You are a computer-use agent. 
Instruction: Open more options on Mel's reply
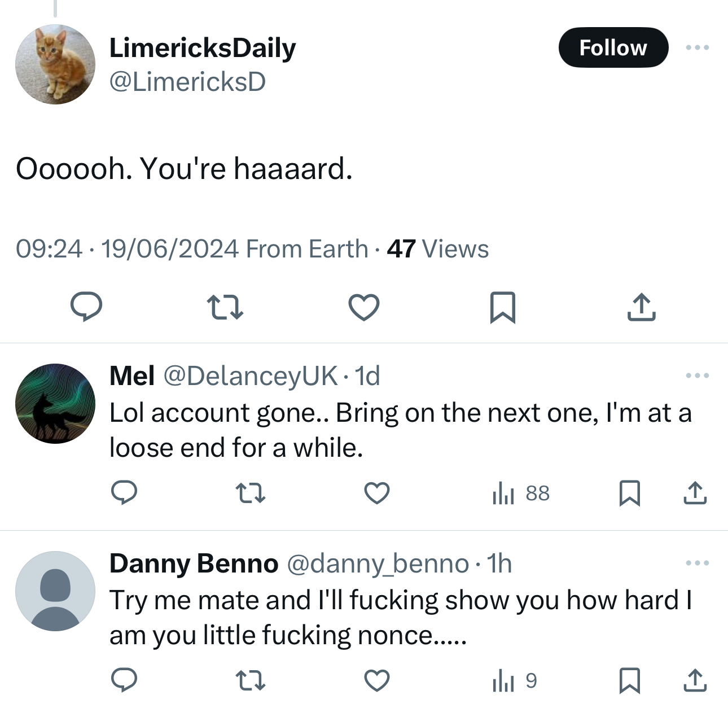tap(697, 375)
